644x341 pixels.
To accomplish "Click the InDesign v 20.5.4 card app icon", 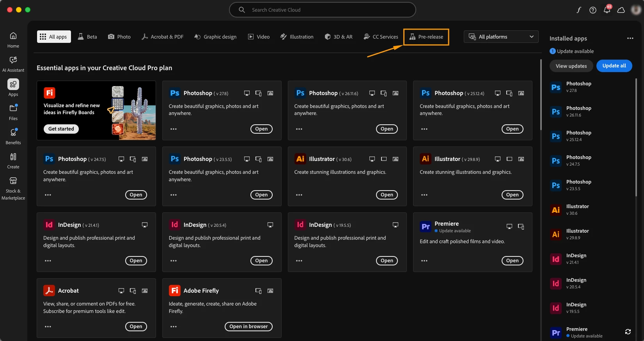I will click(174, 224).
